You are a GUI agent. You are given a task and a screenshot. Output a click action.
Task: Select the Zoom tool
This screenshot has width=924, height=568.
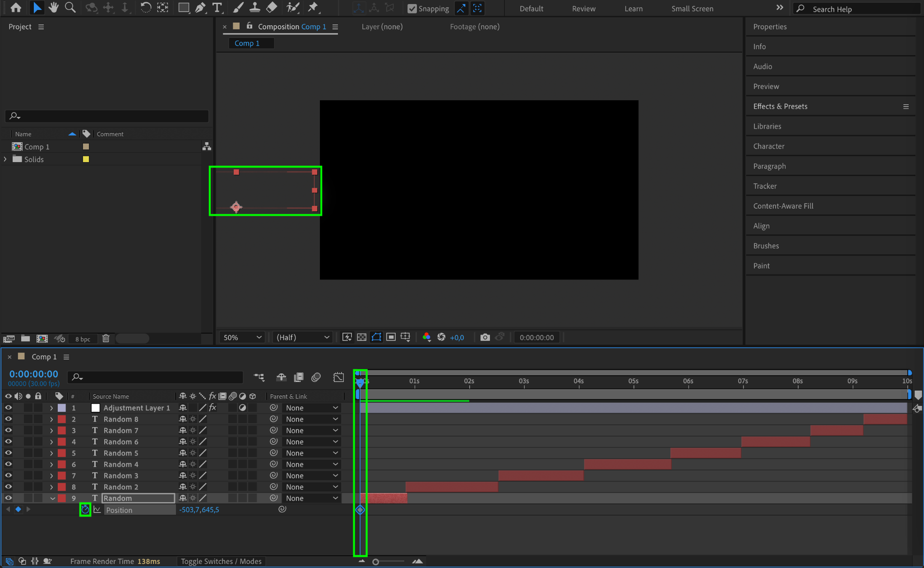[70, 8]
